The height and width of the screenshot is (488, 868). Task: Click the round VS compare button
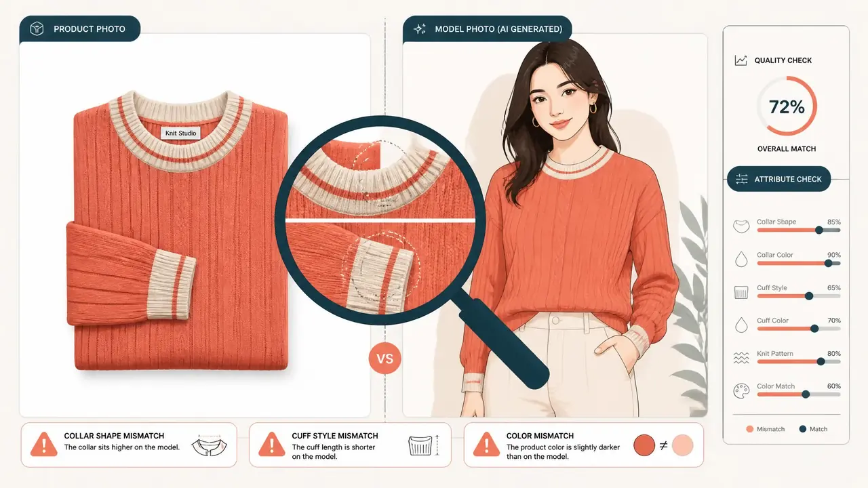(384, 359)
